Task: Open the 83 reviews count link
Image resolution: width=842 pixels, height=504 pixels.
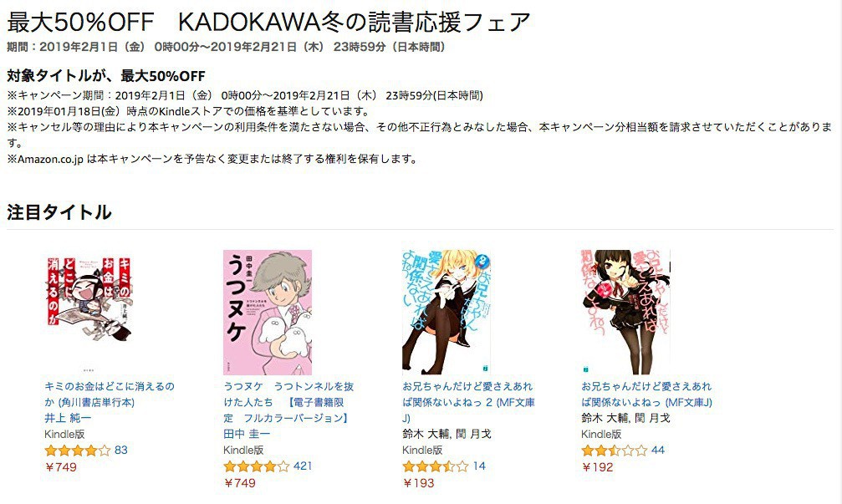Action: point(121,451)
